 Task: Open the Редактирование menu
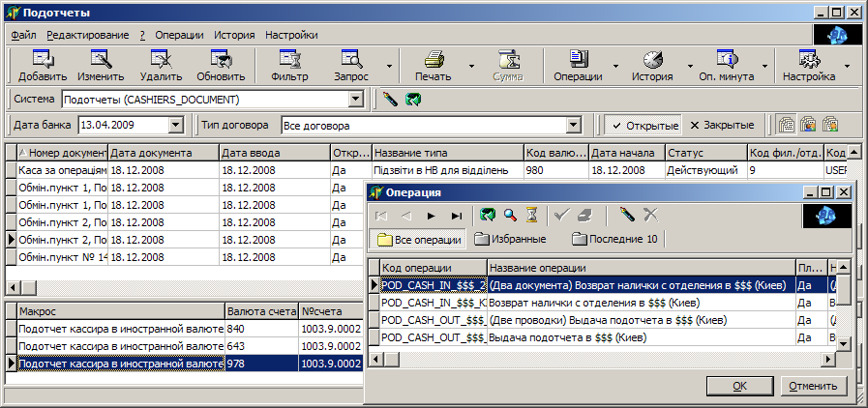88,35
